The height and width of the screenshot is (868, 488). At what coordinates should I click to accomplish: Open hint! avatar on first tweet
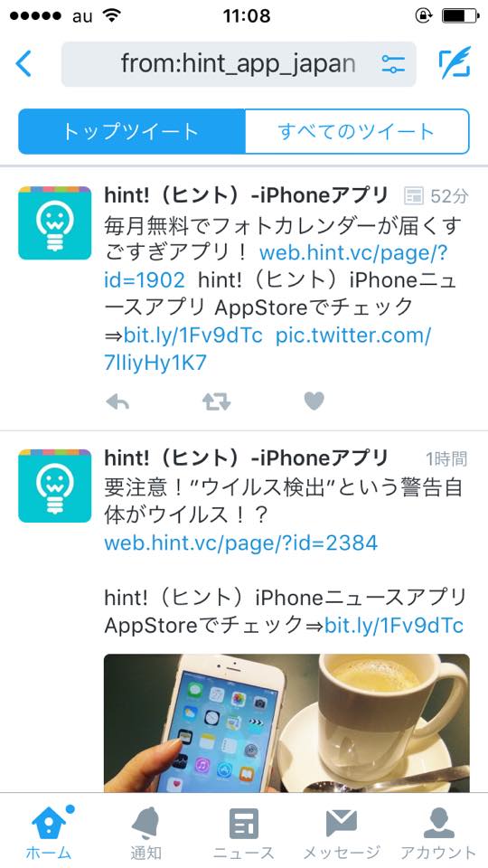[55, 223]
